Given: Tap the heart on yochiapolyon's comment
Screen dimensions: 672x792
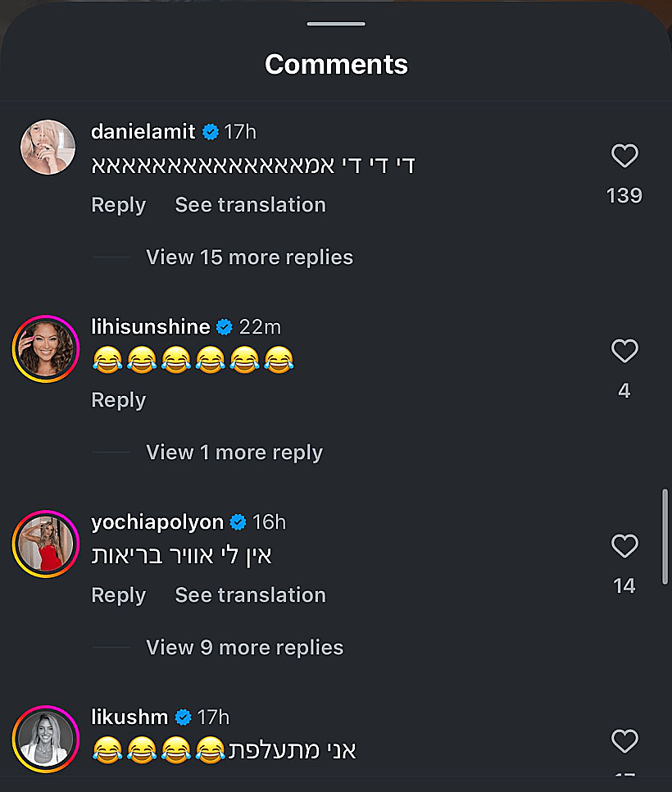Looking at the screenshot, I should coord(624,546).
